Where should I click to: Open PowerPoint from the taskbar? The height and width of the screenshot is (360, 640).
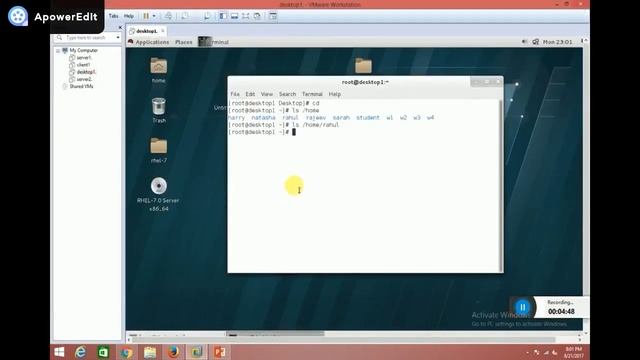pos(220,352)
